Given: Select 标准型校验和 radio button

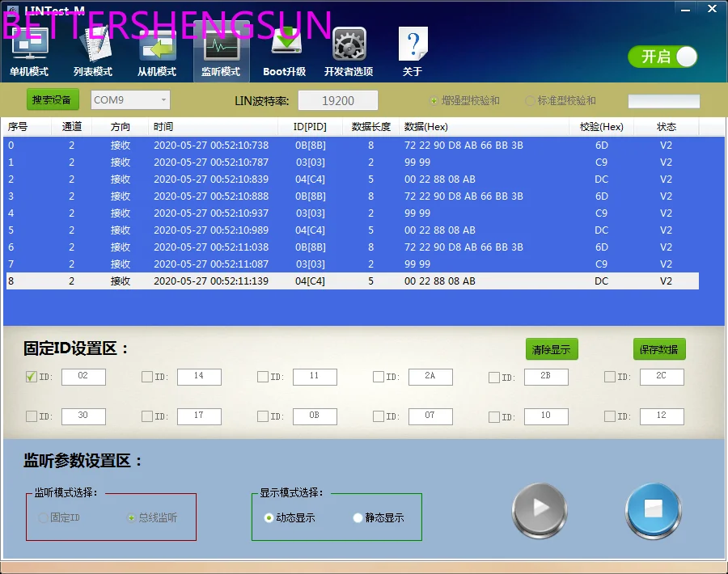Looking at the screenshot, I should [529, 101].
